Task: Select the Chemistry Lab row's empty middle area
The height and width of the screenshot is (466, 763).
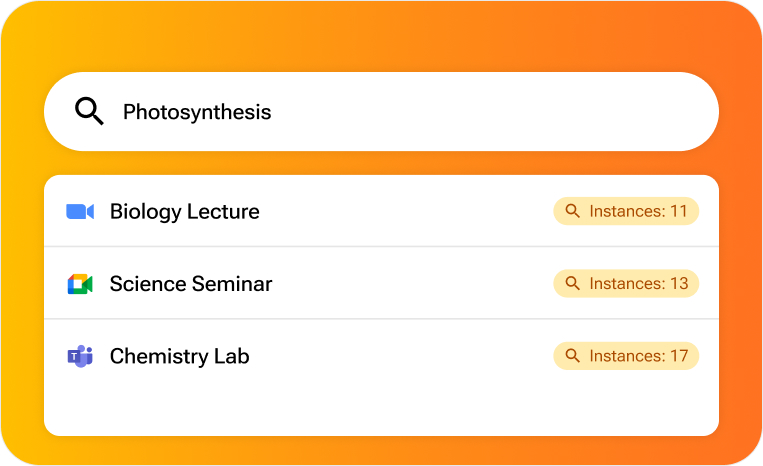Action: tap(401, 356)
